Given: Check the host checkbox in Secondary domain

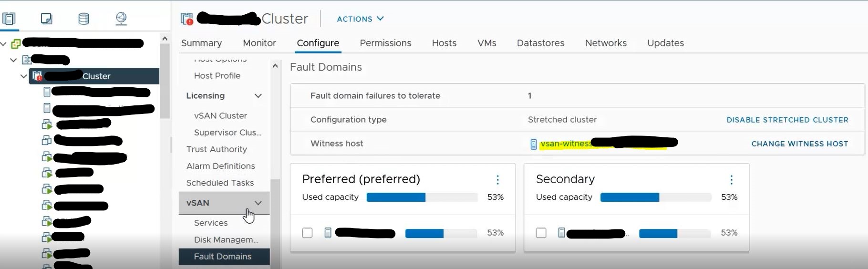Looking at the screenshot, I should (541, 233).
